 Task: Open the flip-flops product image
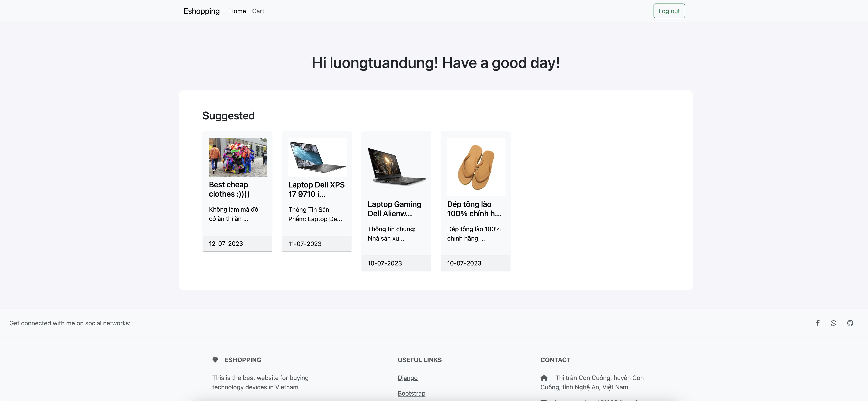click(476, 167)
